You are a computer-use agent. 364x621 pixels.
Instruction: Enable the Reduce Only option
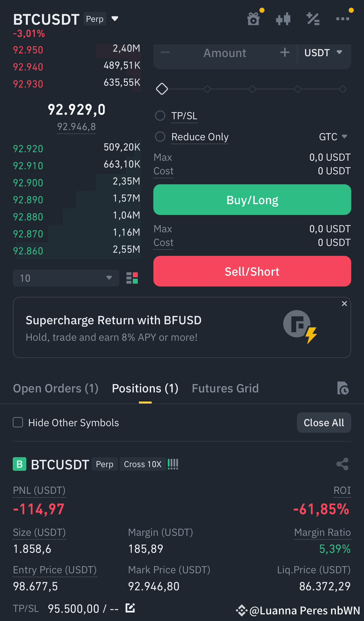(160, 137)
